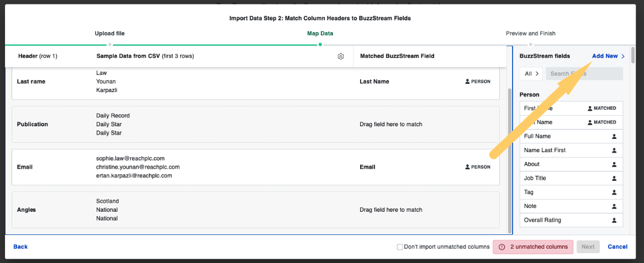The height and width of the screenshot is (263, 644).
Task: Select the Map Data step
Action: (x=320, y=34)
